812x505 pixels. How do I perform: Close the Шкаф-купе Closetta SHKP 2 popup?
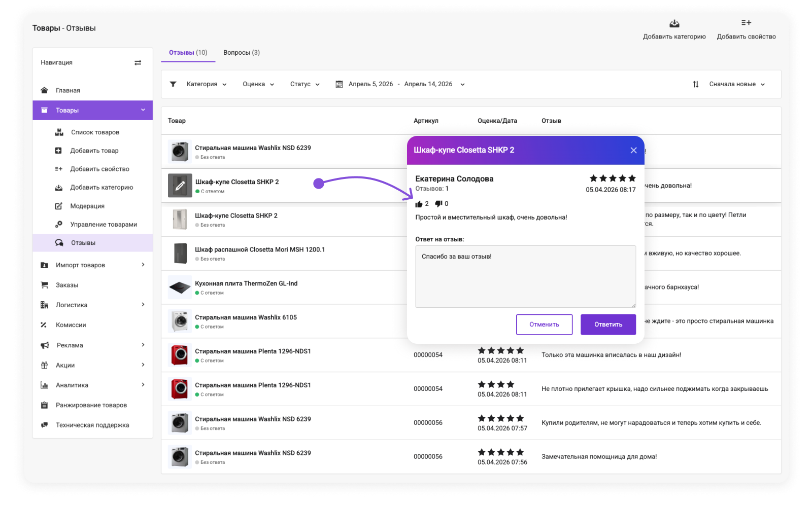pyautogui.click(x=633, y=150)
